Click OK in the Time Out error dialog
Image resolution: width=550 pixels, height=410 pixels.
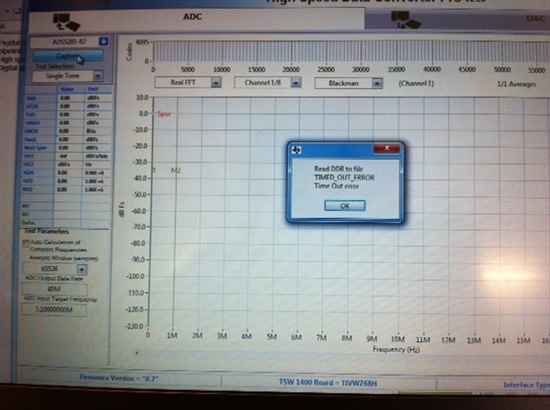pos(345,206)
